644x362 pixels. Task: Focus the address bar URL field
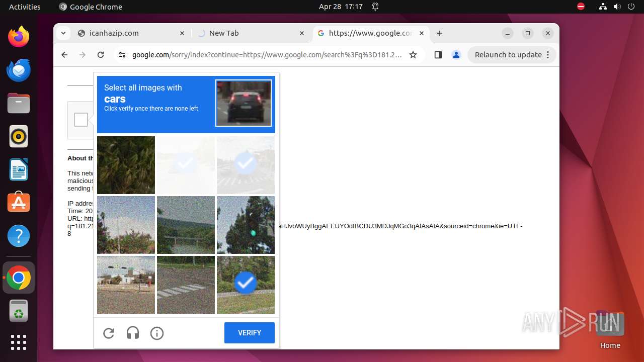pyautogui.click(x=267, y=55)
